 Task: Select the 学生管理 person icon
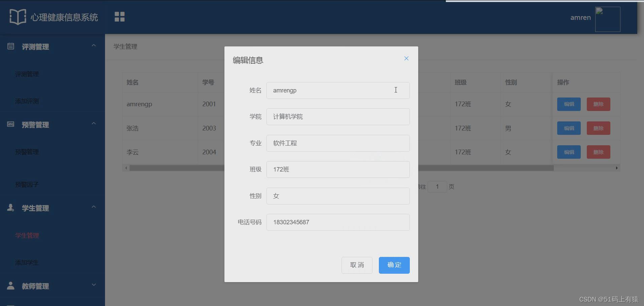(10, 207)
